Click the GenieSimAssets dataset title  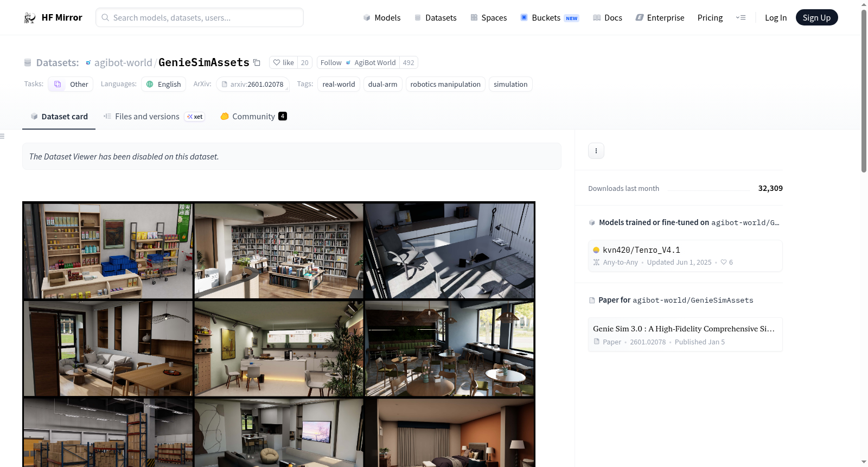click(x=204, y=63)
